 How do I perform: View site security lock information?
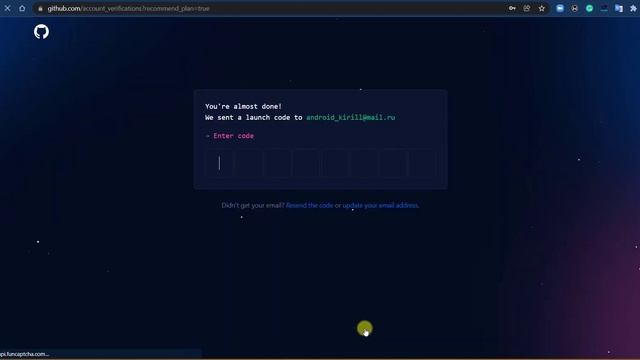coord(40,8)
